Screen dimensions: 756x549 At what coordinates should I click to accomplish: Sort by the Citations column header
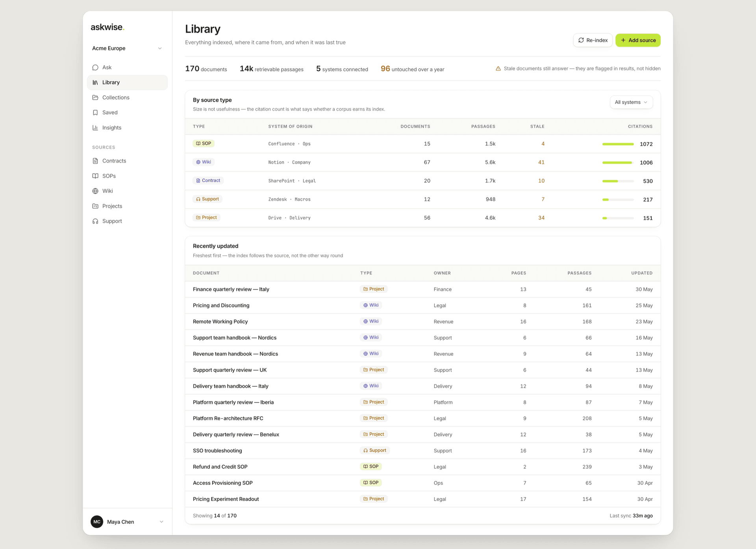pos(640,126)
